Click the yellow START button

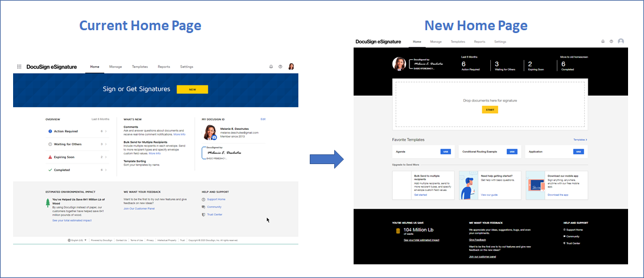[490, 110]
